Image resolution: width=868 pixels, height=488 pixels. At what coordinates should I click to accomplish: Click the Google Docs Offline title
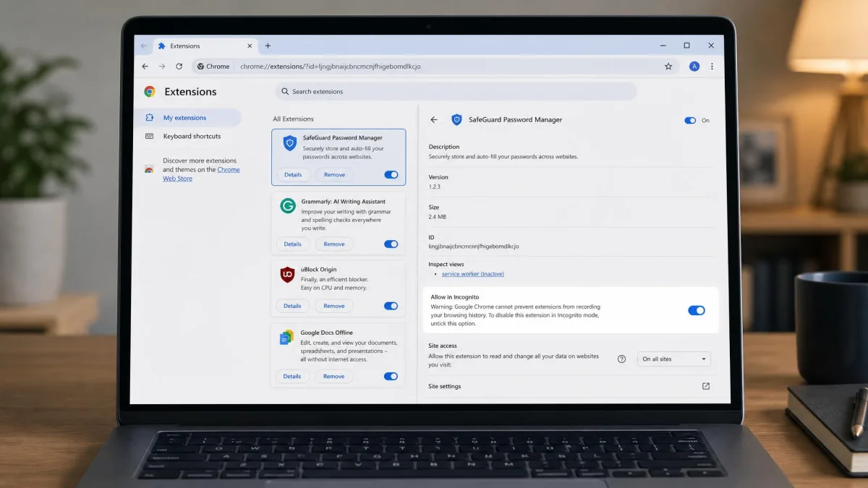(327, 333)
